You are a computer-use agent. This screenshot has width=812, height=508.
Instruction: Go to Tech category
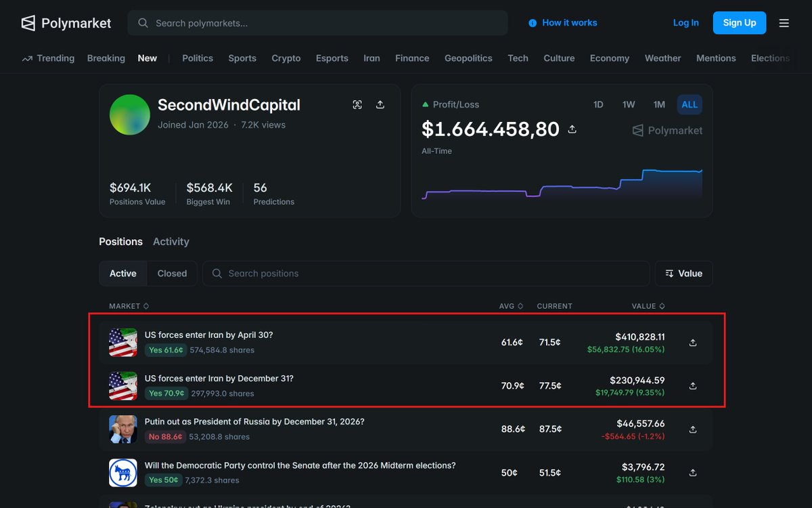point(518,58)
